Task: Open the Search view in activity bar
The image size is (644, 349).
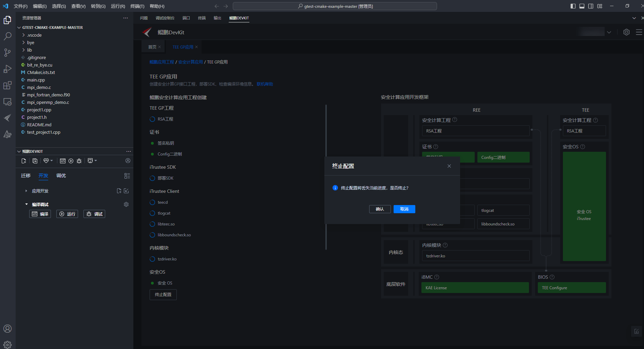Action: [x=7, y=36]
